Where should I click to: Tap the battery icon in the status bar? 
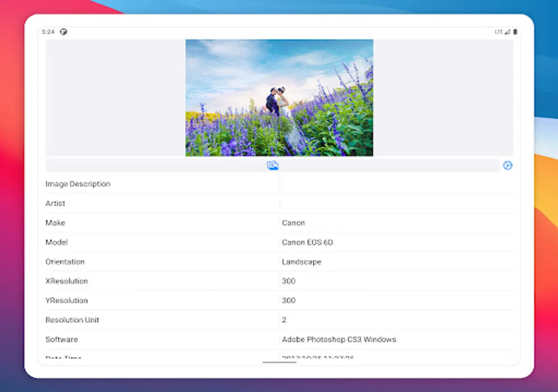(515, 32)
